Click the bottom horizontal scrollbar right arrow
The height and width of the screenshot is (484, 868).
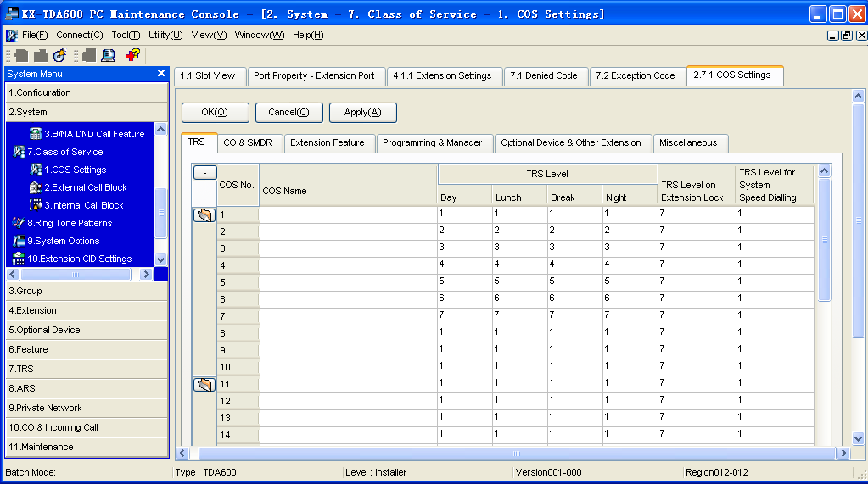[x=843, y=453]
